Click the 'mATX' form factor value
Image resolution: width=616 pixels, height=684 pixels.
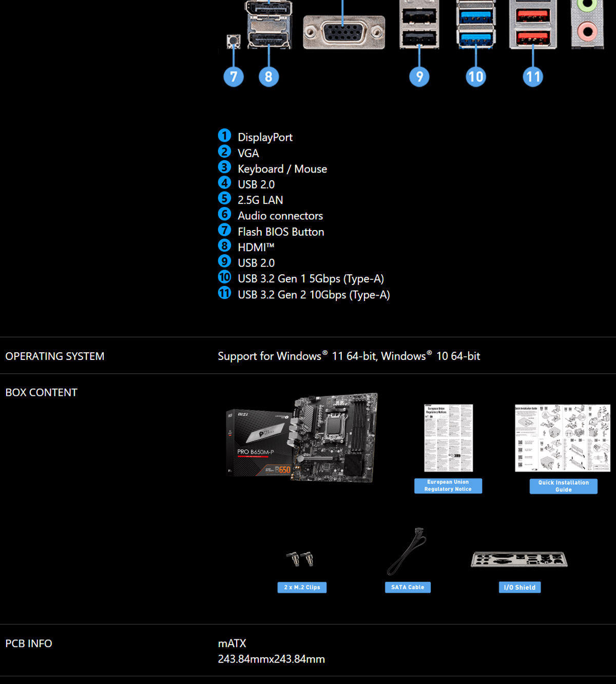coord(232,643)
